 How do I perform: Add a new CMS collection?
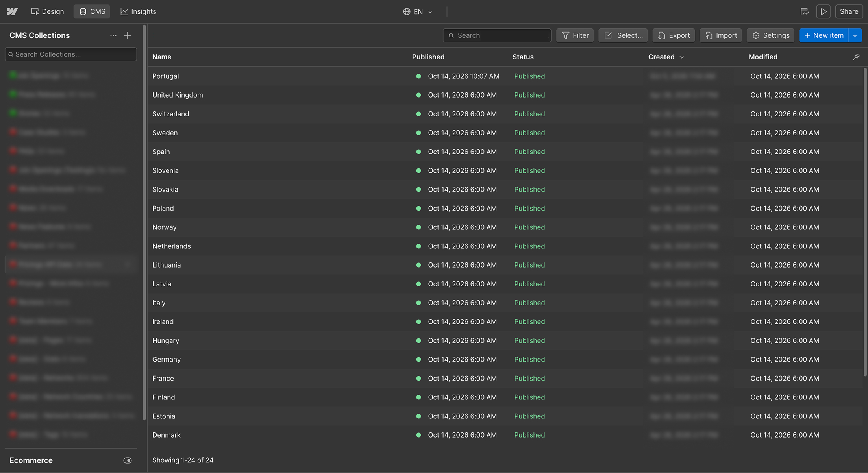point(128,35)
